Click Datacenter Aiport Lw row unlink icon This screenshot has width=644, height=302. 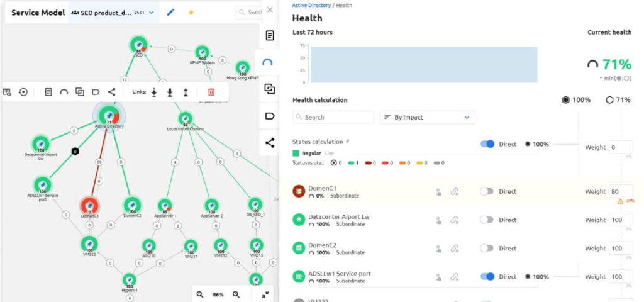click(454, 220)
